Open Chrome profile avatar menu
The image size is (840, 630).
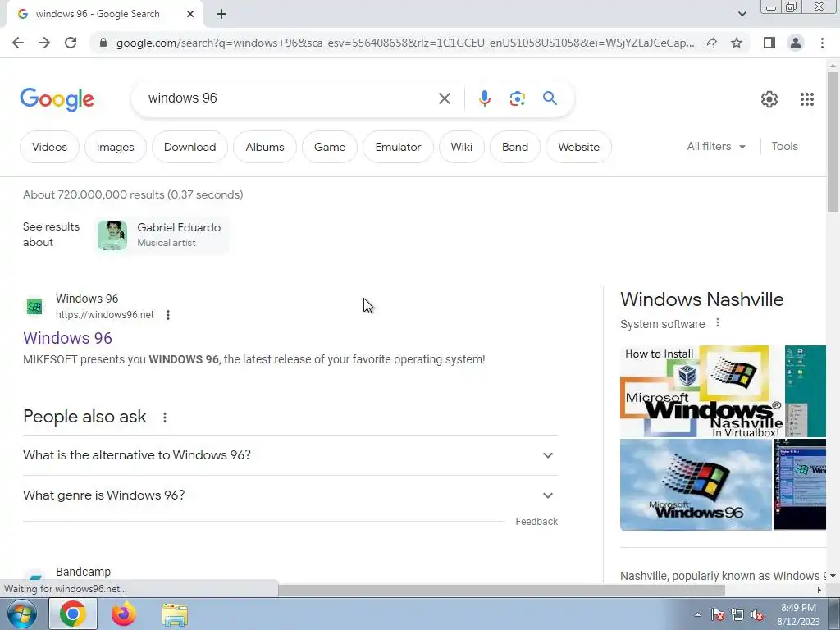[x=796, y=43]
